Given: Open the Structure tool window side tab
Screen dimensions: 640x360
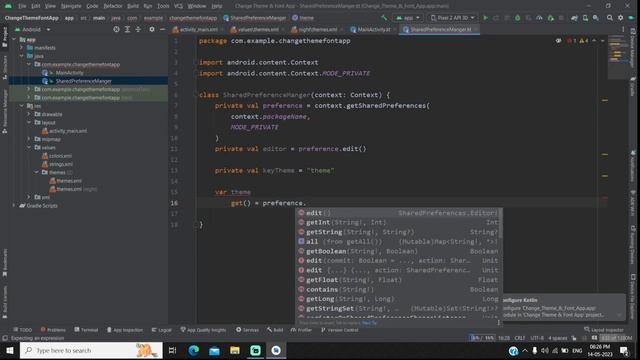Looking at the screenshot, I should coord(4,67).
